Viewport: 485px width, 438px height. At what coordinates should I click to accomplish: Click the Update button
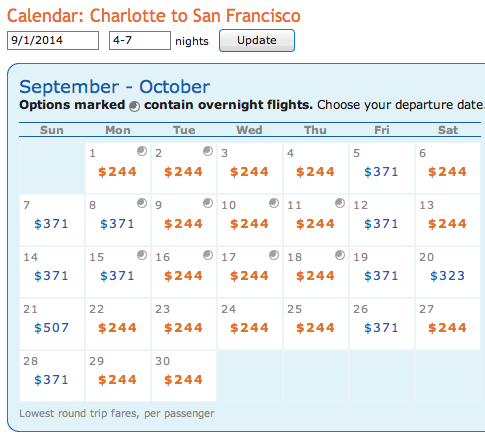point(257,40)
